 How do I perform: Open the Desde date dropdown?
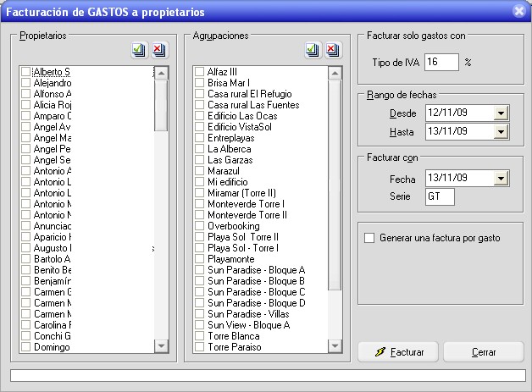[502, 113]
